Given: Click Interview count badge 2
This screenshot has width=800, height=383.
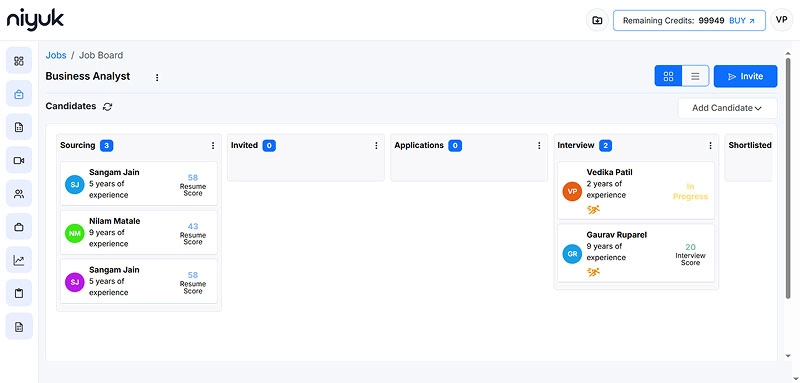Looking at the screenshot, I should (605, 146).
